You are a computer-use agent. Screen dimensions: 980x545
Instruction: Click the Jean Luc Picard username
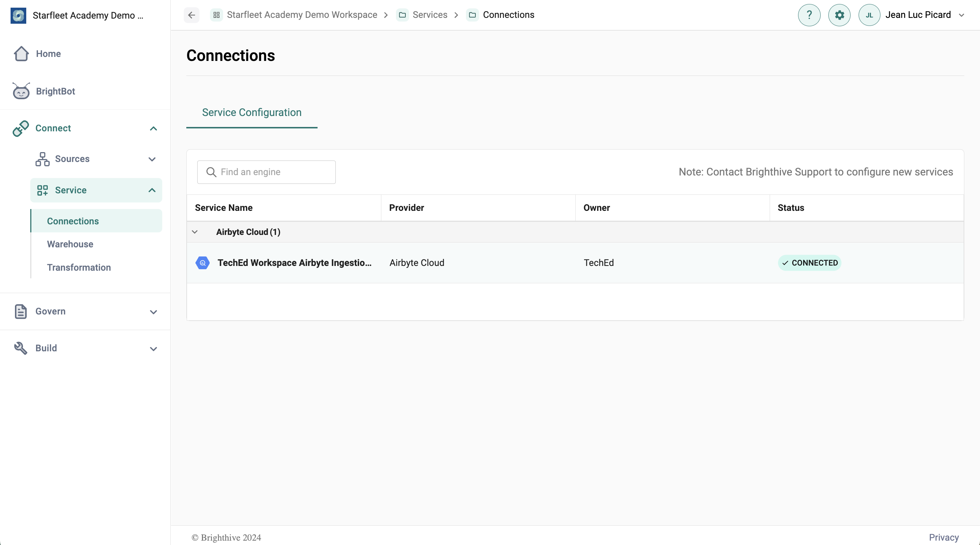pyautogui.click(x=918, y=15)
